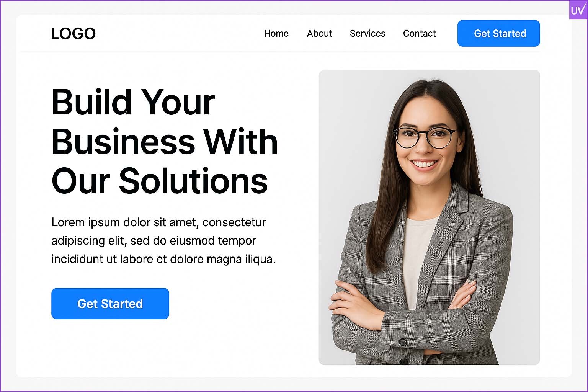
Task: Click the "incididunt ut labore" paragraph line
Action: click(x=163, y=259)
